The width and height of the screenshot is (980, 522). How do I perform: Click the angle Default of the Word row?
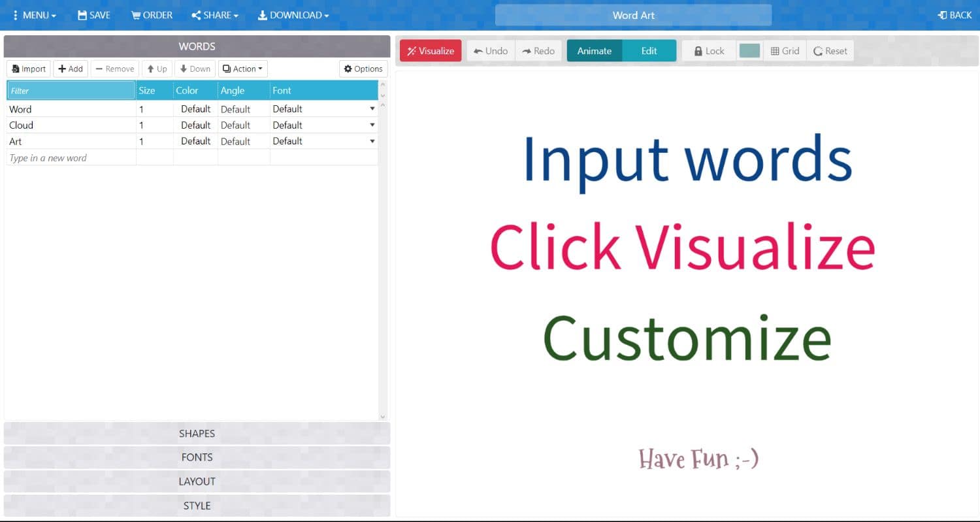244,109
